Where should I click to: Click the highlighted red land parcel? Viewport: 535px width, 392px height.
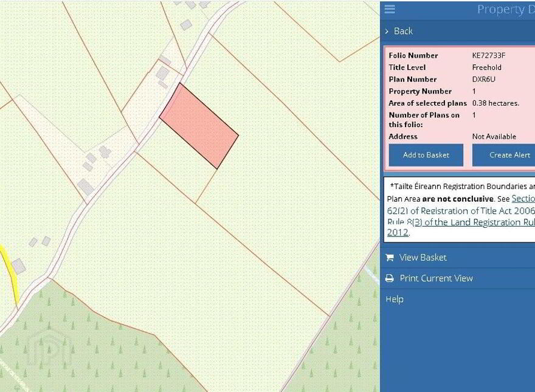(x=199, y=126)
